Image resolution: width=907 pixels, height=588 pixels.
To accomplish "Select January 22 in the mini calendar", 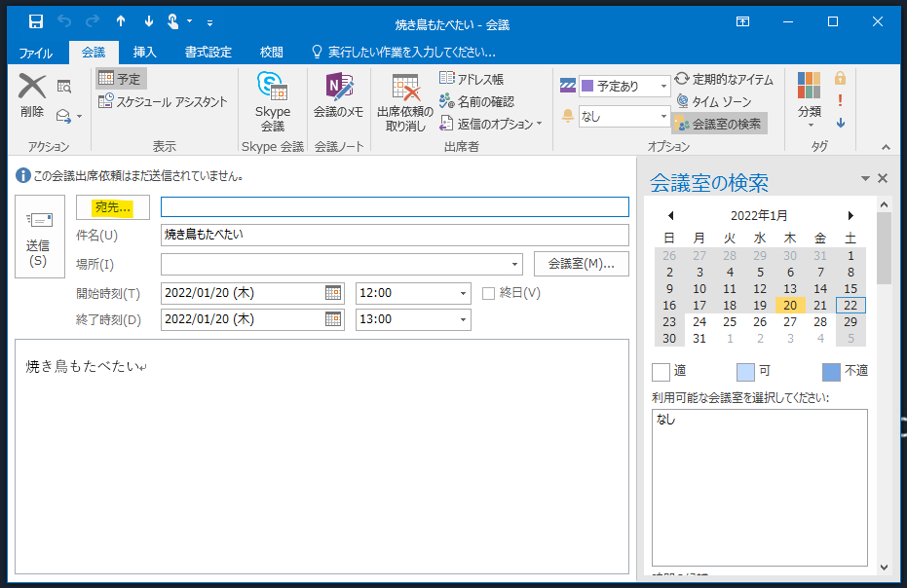I will point(849,305).
